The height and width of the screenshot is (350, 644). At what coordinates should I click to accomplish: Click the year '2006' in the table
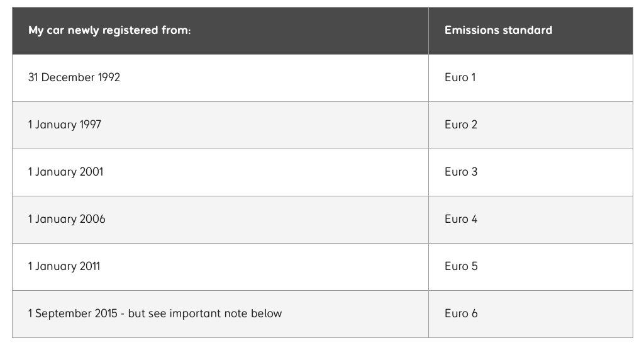(92, 219)
